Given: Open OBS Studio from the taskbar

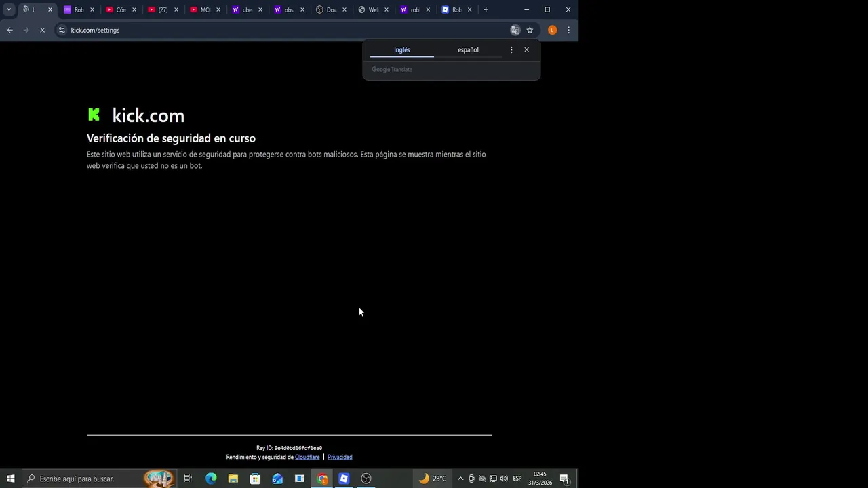Looking at the screenshot, I should [x=366, y=479].
